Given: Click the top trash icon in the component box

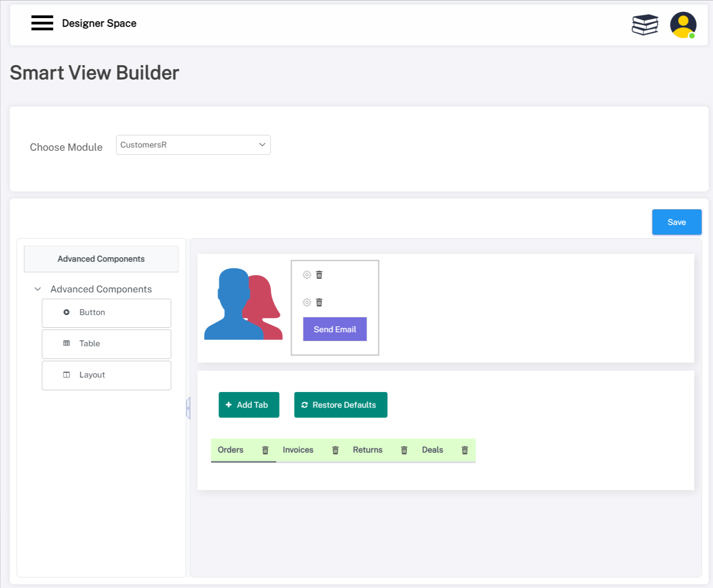Looking at the screenshot, I should point(319,275).
